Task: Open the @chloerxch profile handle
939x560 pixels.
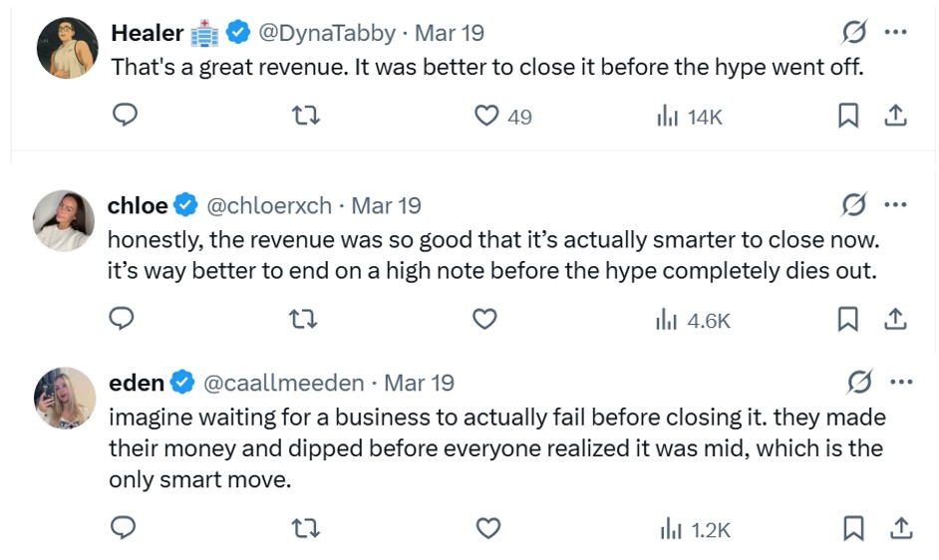Action: (269, 205)
